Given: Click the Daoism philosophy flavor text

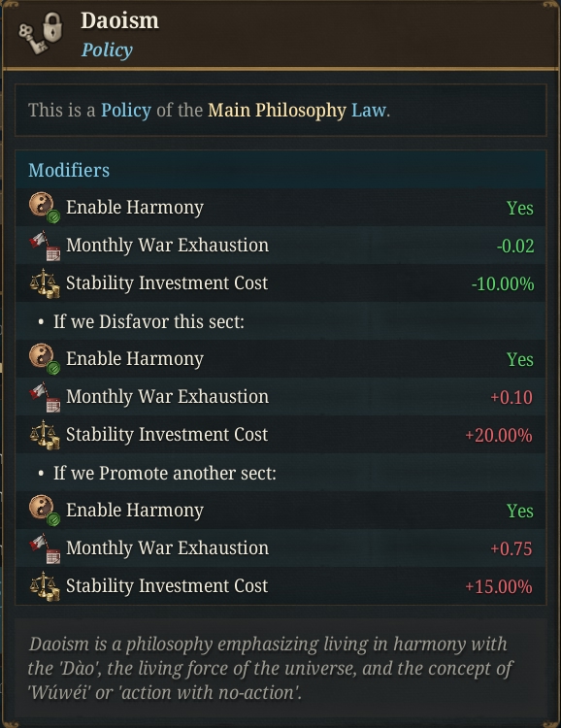Looking at the screenshot, I should point(270,668).
